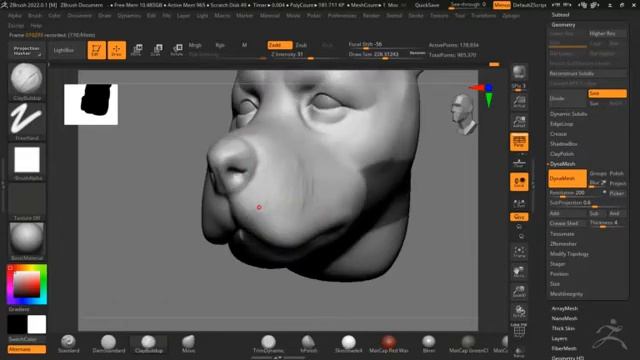
Task: Click the Move view icon in right shelf
Action: coord(519,271)
